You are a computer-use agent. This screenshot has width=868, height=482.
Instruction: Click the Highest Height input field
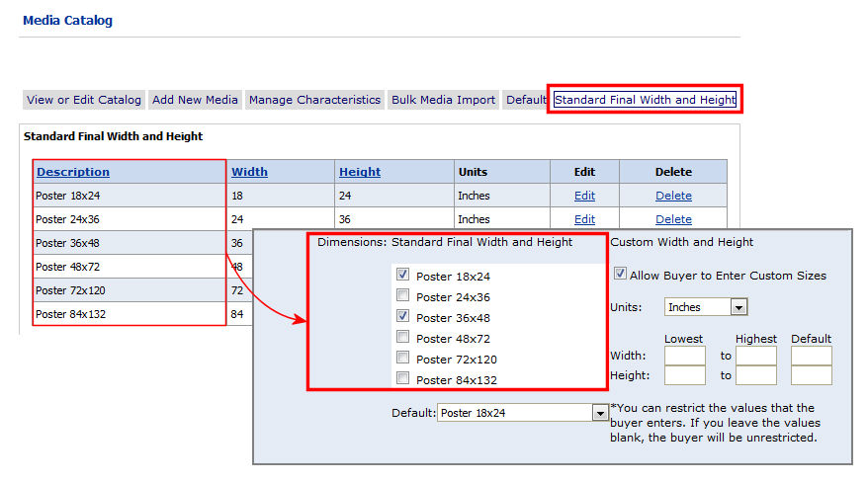coord(756,375)
